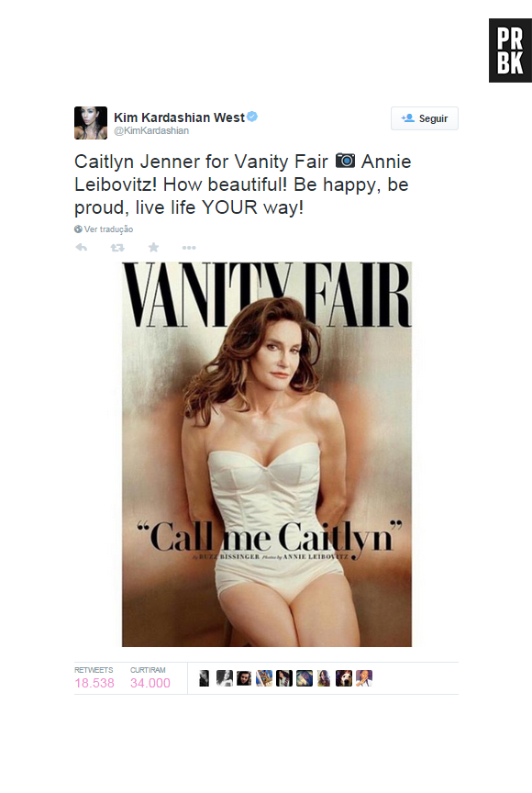The height and width of the screenshot is (793, 532).
Task: Click the globe icon beside Ver tradução
Action: [77, 229]
